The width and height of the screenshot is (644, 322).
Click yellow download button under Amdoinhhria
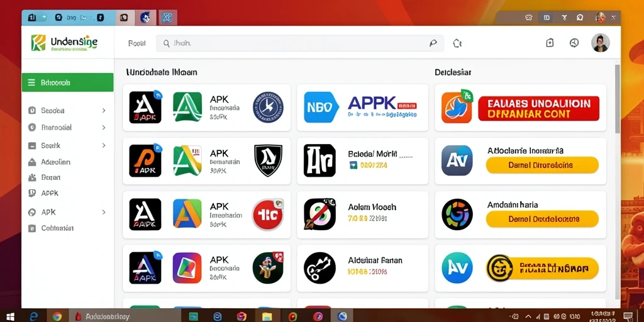point(542,219)
